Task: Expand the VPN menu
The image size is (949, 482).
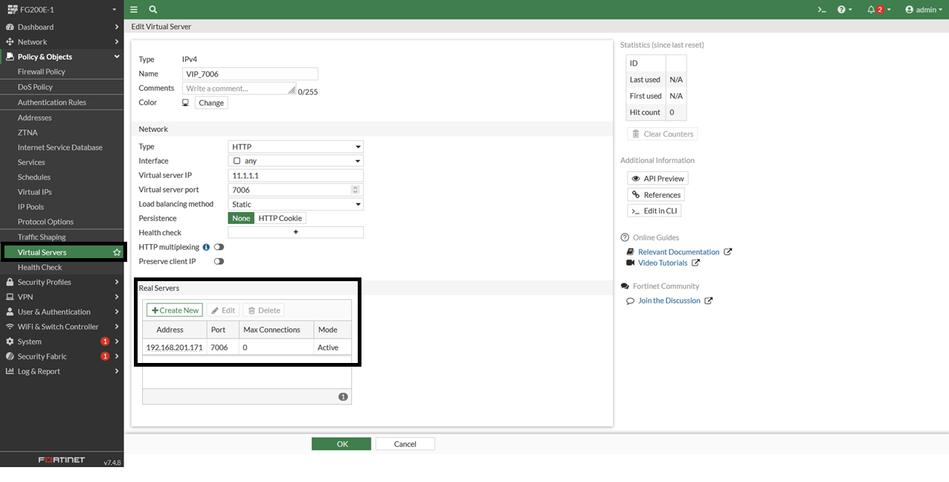Action: tap(62, 297)
